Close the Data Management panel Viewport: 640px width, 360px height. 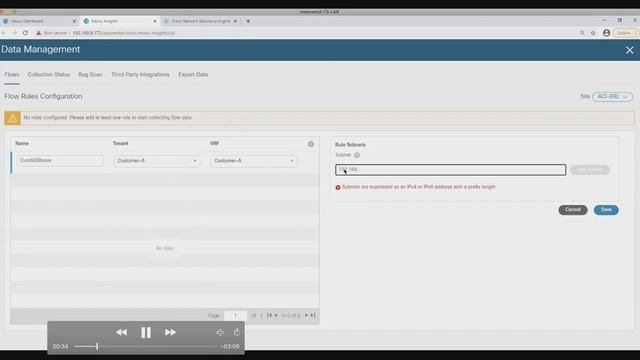coord(629,50)
